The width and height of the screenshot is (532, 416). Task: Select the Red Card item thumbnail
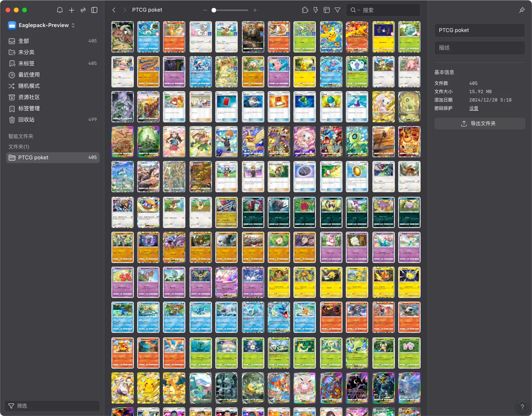(227, 107)
